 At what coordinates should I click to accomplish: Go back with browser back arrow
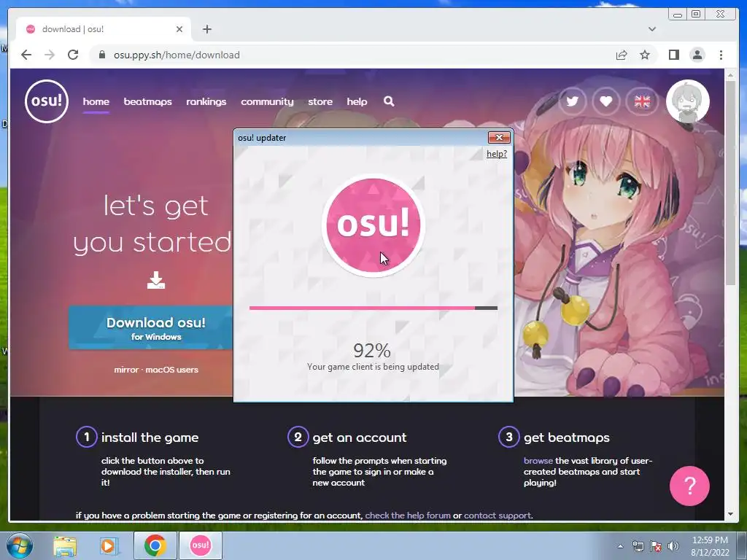point(26,55)
